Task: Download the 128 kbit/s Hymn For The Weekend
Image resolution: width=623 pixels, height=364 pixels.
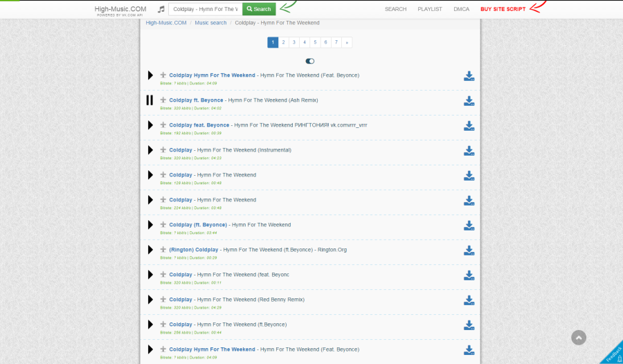Action: pyautogui.click(x=469, y=176)
